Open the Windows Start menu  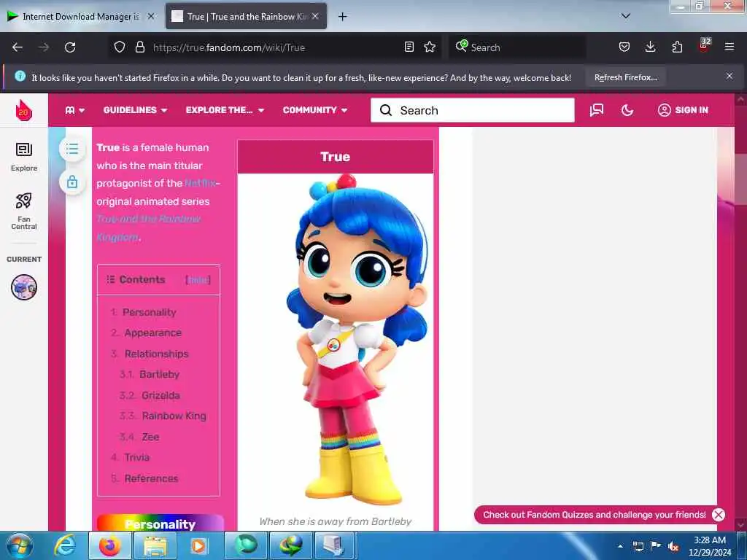19,545
